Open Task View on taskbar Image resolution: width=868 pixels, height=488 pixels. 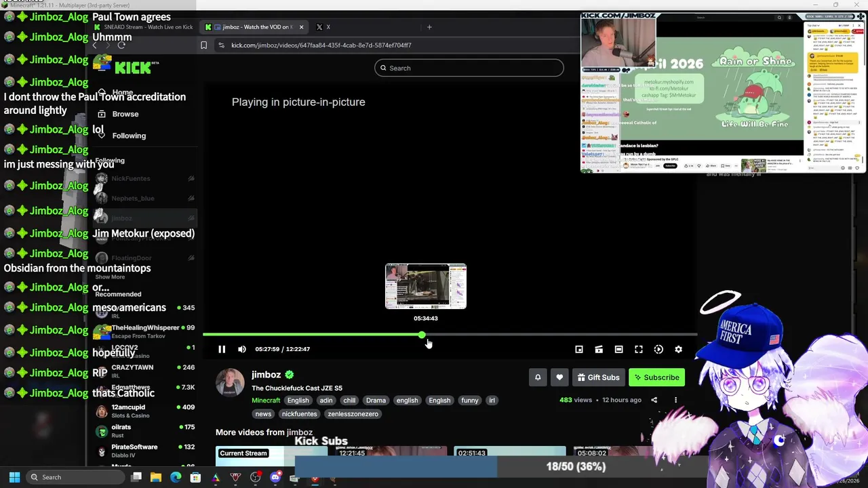tap(136, 477)
